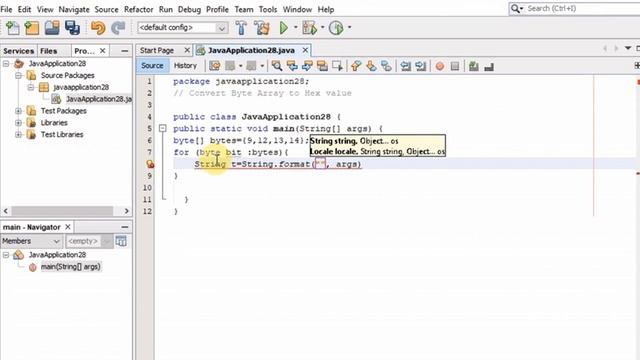Click the Uncomment icon in editor toolbar
This screenshot has height=360, width=640.
pos(489,66)
